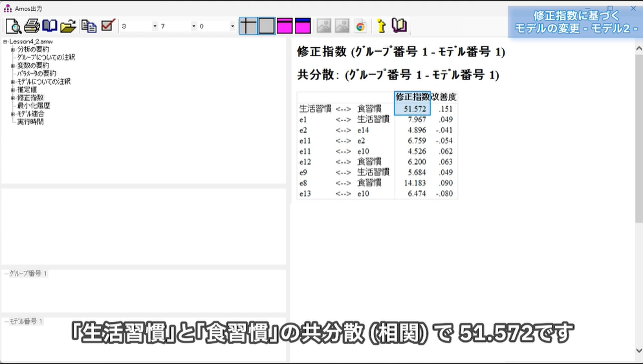Toggle table rules with the crossed-lines icon
The height and width of the screenshot is (364, 643).
pos(248,26)
